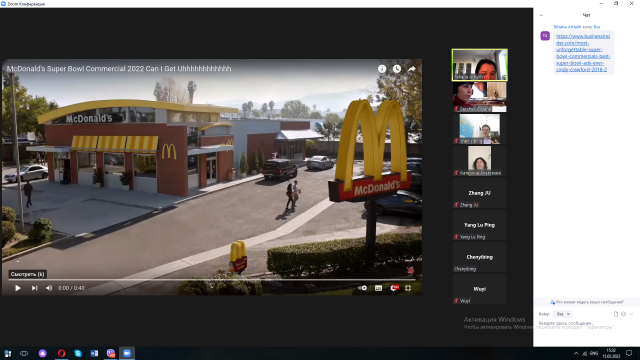The image size is (640, 360).
Task: Open the purple circle app on the taskbar
Action: (x=42, y=353)
